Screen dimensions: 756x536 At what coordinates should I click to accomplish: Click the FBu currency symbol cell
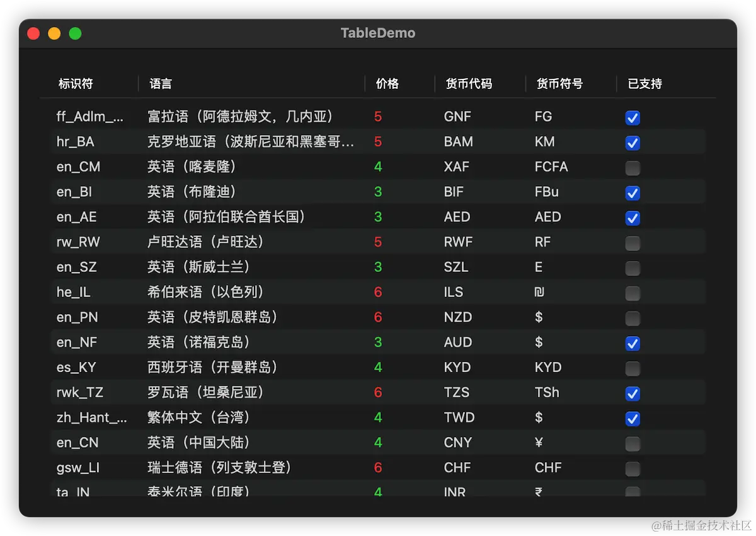(x=547, y=192)
